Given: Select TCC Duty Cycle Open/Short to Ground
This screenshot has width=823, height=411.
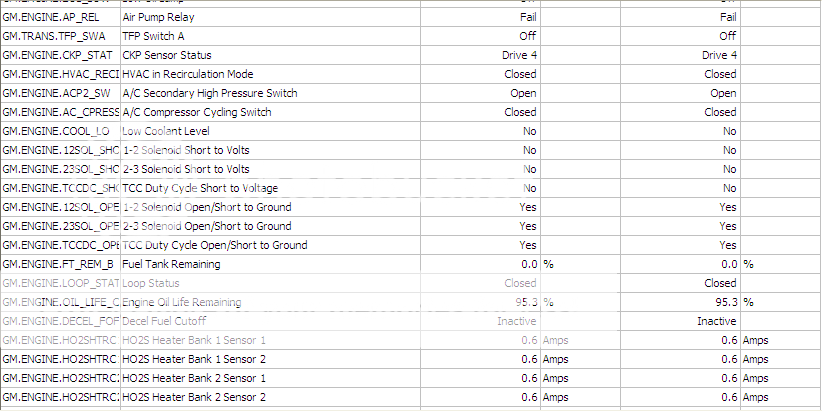Looking at the screenshot, I should [x=214, y=245].
